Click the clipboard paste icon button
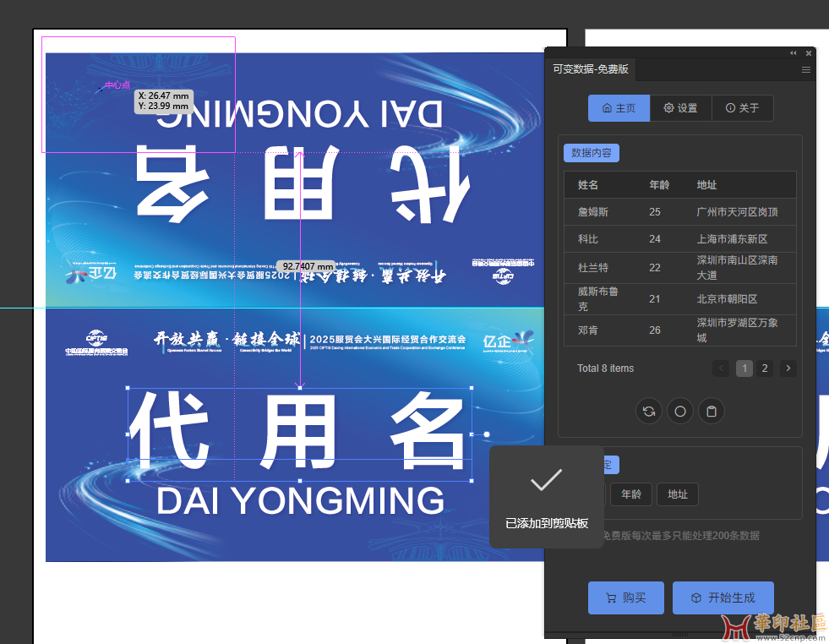Screen dimensions: 829x644 pyautogui.click(x=712, y=412)
